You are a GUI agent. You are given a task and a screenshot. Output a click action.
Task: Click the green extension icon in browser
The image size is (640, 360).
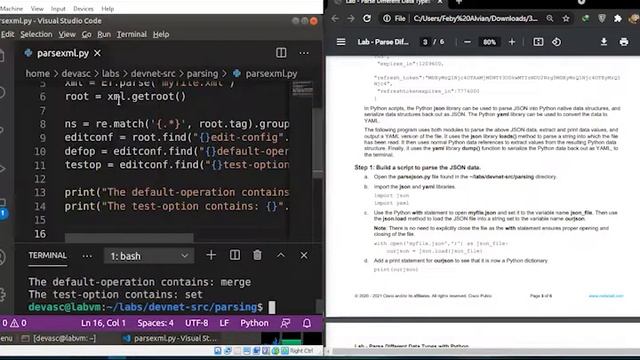tap(586, 18)
